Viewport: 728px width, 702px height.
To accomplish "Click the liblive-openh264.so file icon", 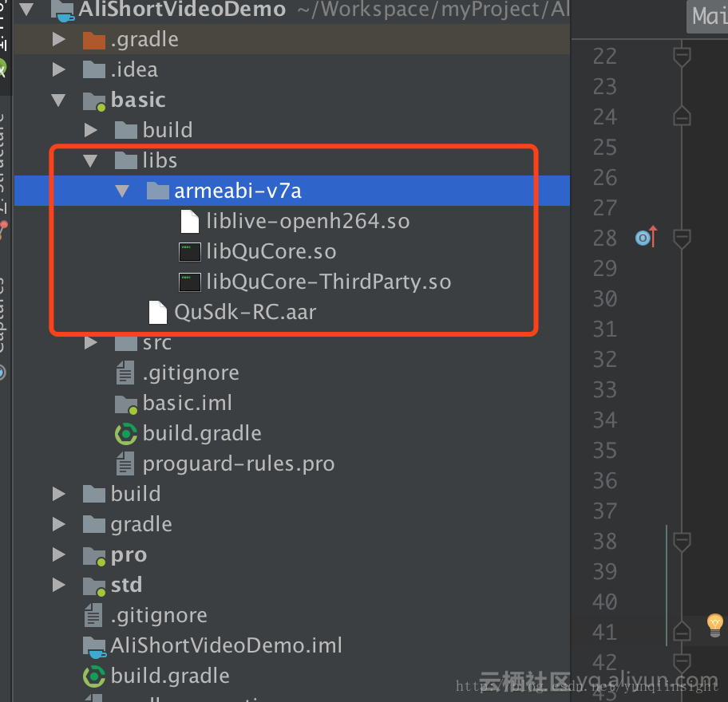I will point(190,221).
